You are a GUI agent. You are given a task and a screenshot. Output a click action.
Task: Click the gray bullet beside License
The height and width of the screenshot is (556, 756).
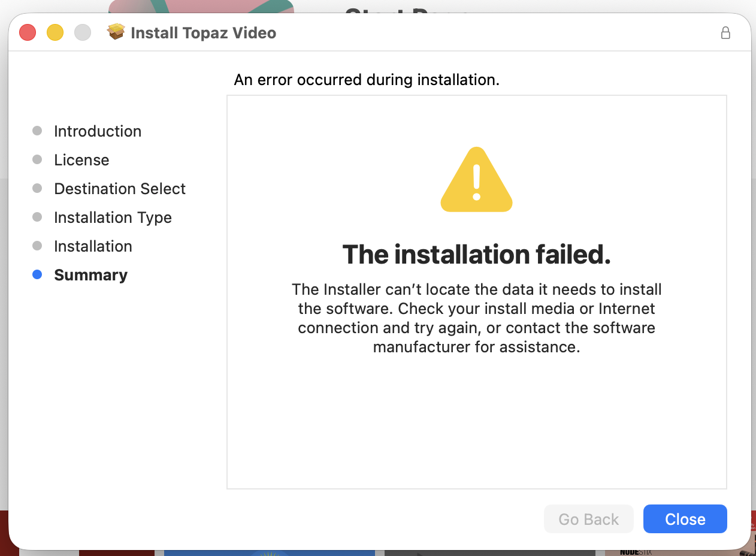tap(37, 159)
